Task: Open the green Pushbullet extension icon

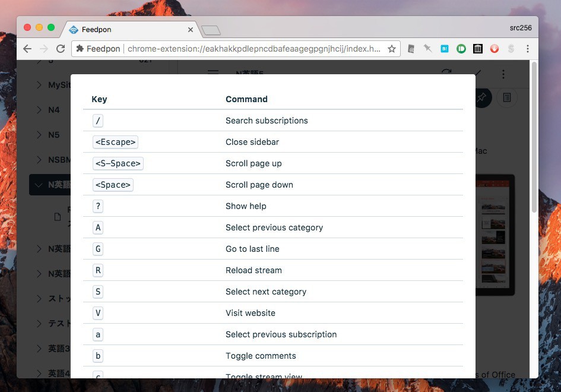Action: 461,49
